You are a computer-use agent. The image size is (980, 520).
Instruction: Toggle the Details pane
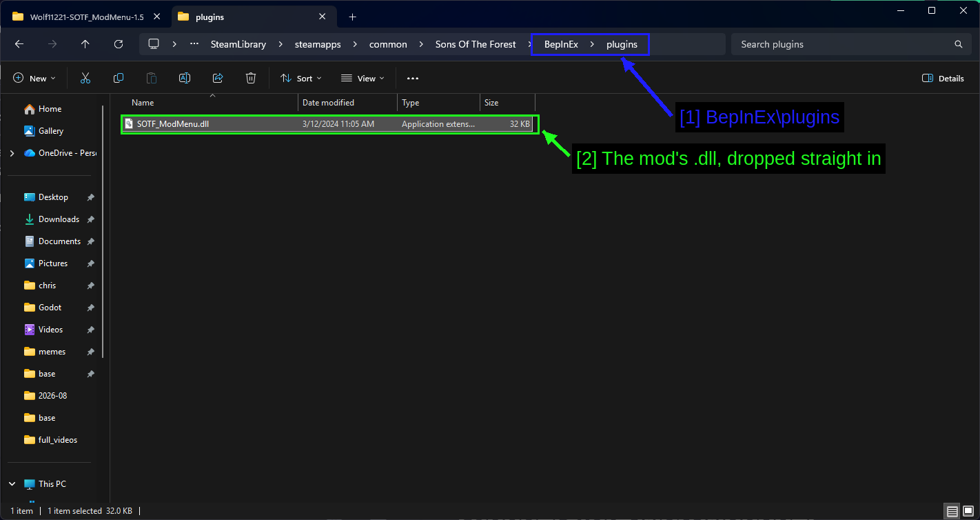[943, 78]
